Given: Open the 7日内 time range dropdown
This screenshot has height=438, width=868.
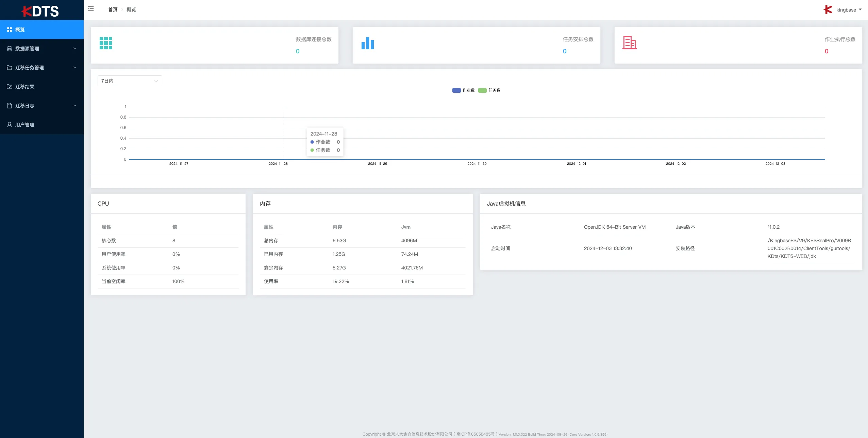Looking at the screenshot, I should 129,81.
